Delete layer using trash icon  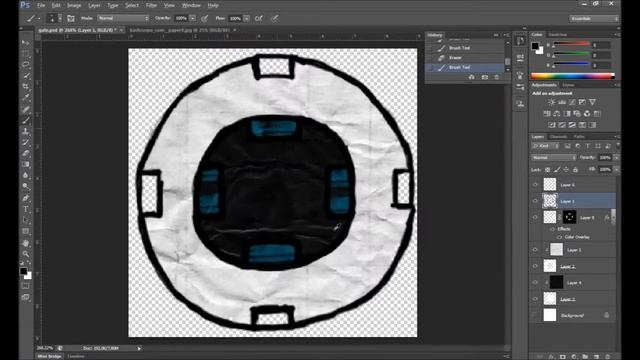pos(607,356)
